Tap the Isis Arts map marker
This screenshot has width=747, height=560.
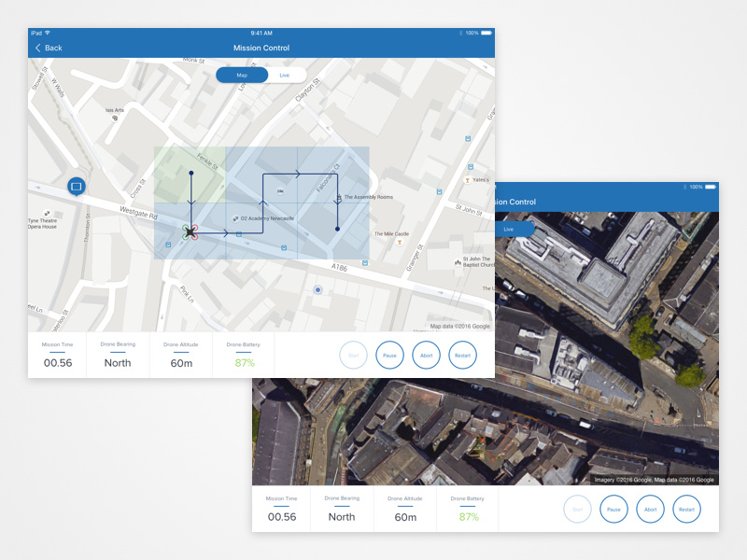click(x=114, y=119)
